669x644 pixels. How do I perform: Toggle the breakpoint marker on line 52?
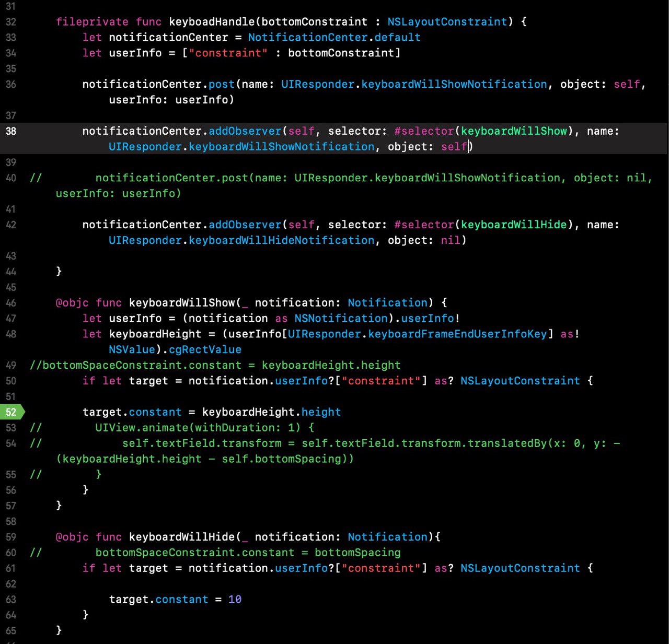[x=11, y=412]
